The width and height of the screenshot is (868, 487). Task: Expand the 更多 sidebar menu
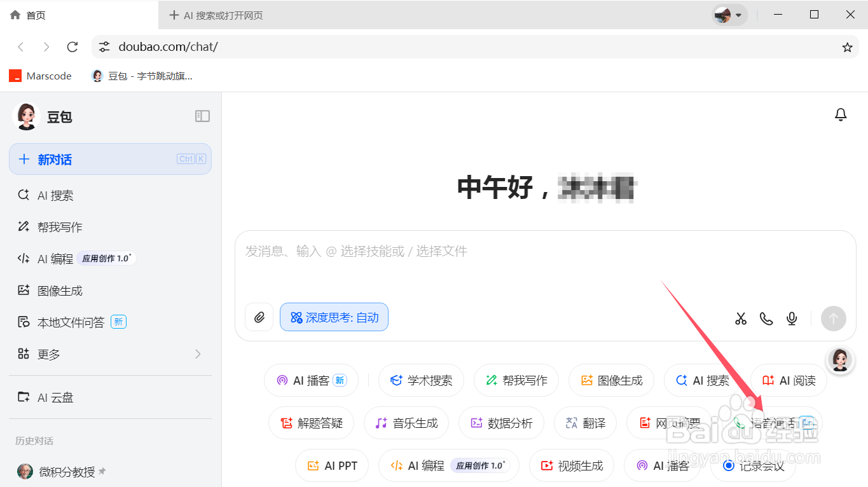(110, 354)
